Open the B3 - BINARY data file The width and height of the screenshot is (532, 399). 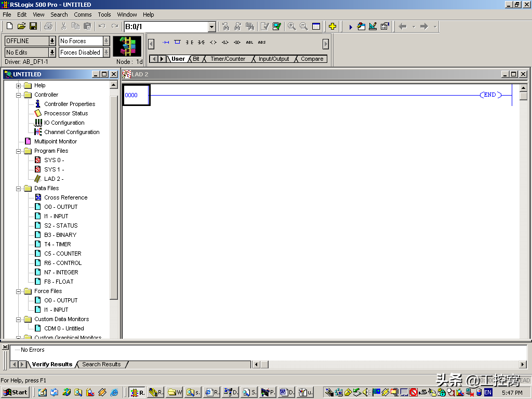click(60, 235)
